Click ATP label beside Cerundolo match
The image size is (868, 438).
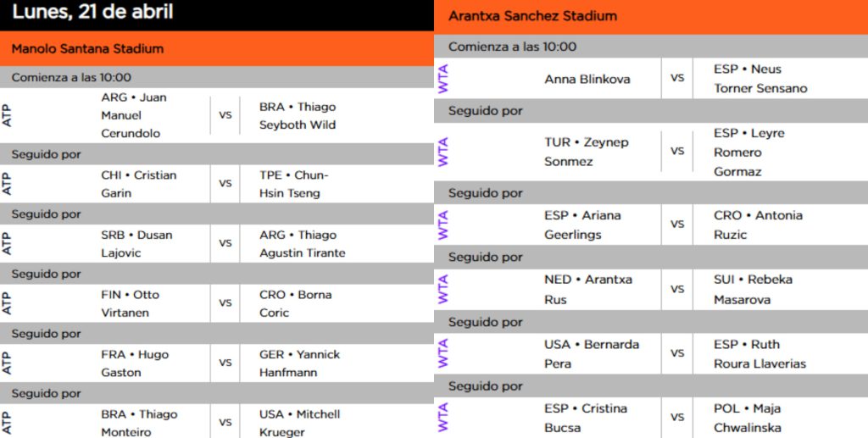click(6, 115)
